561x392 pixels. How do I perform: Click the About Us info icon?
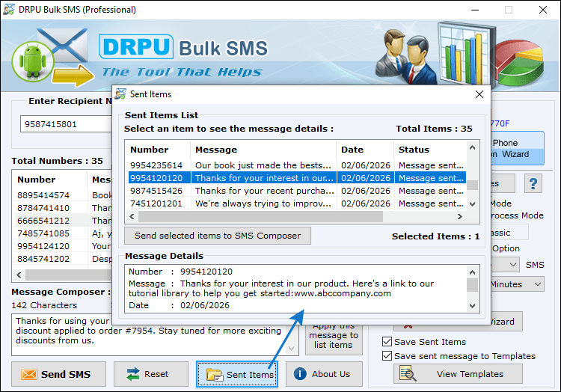(x=300, y=374)
